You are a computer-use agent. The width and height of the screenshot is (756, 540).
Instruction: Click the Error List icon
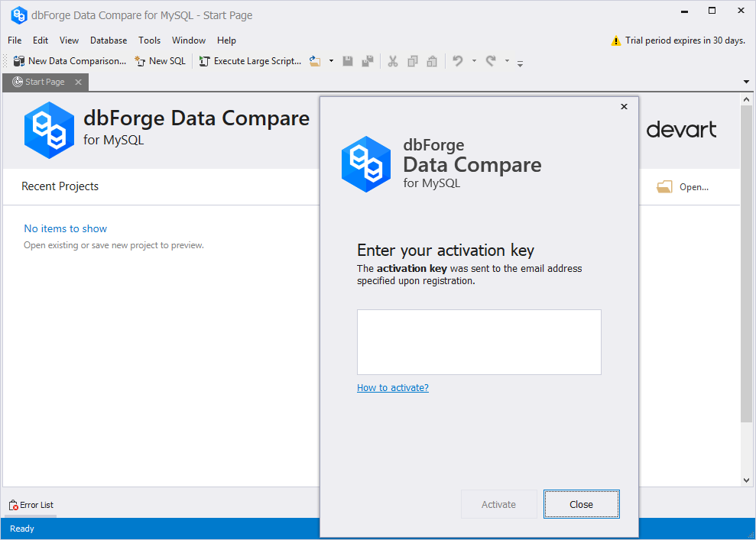14,505
